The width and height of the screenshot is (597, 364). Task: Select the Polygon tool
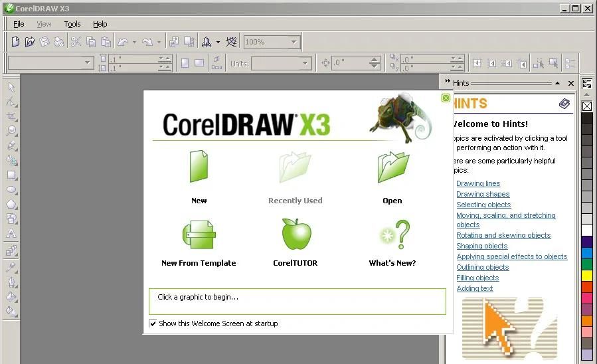11,205
